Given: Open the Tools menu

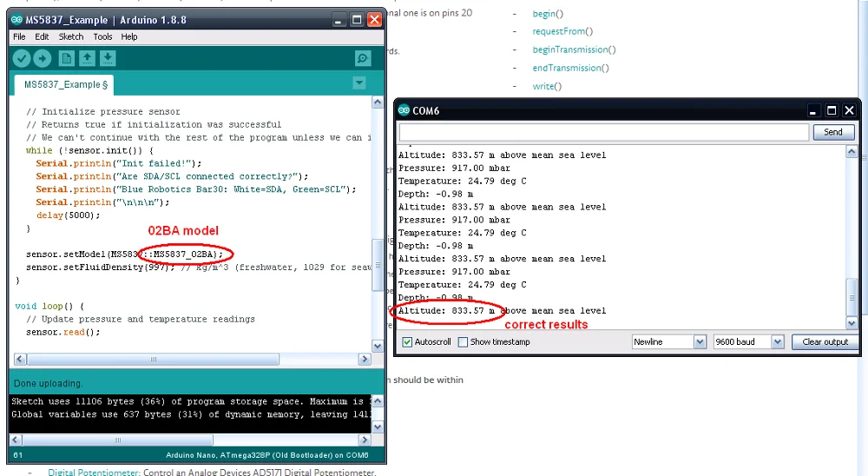Looking at the screenshot, I should coord(102,36).
